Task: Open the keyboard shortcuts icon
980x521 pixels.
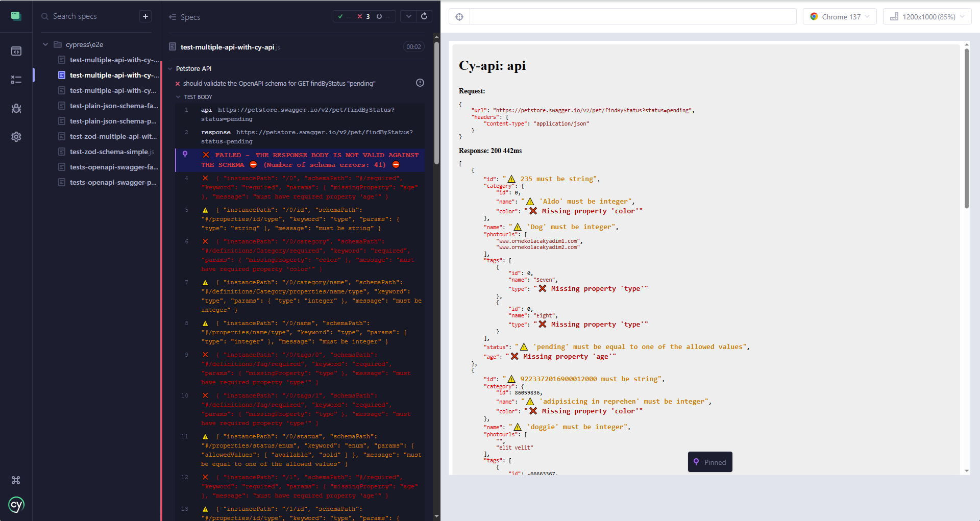Action: tap(16, 480)
